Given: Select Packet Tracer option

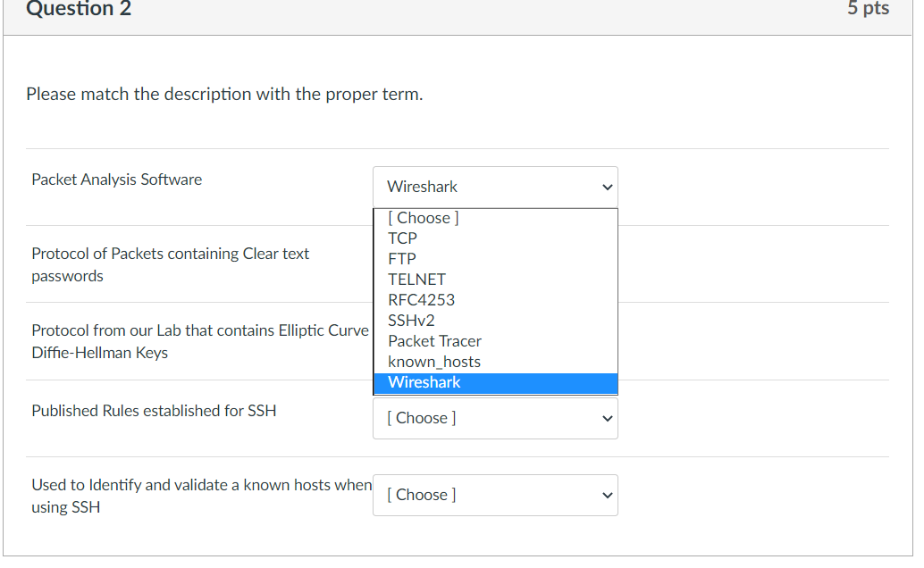Looking at the screenshot, I should [x=434, y=341].
